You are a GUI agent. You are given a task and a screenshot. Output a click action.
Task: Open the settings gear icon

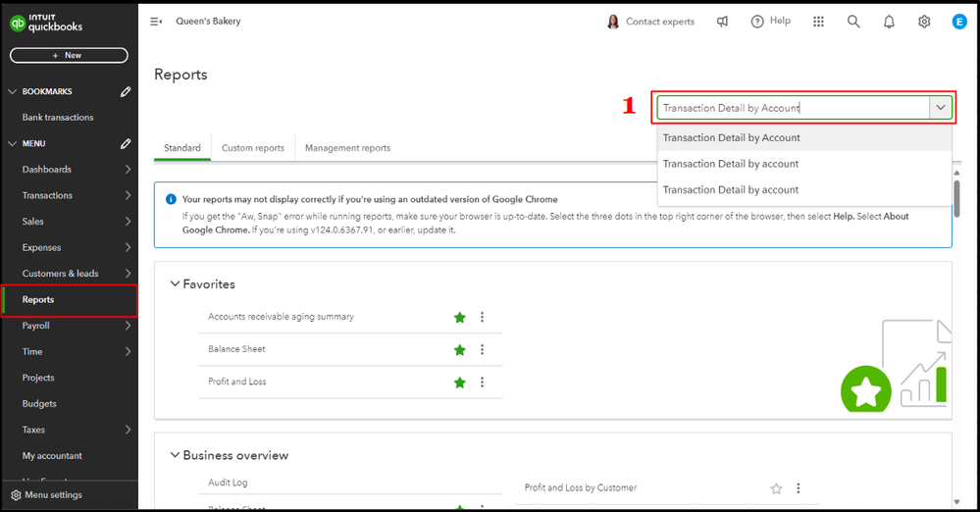(924, 22)
